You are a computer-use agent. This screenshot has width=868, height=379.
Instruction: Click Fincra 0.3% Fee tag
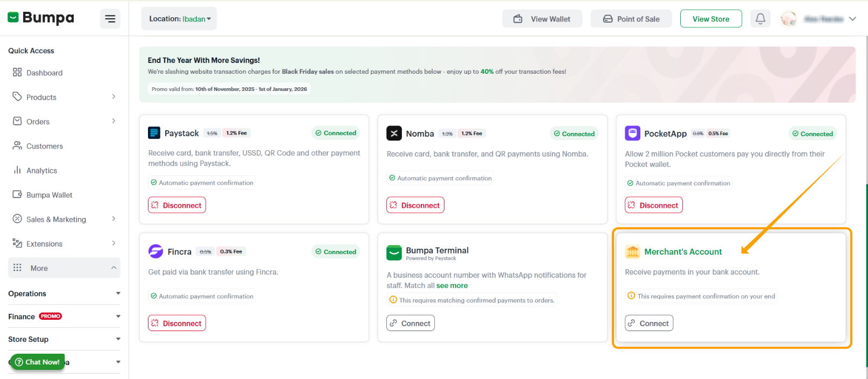231,251
